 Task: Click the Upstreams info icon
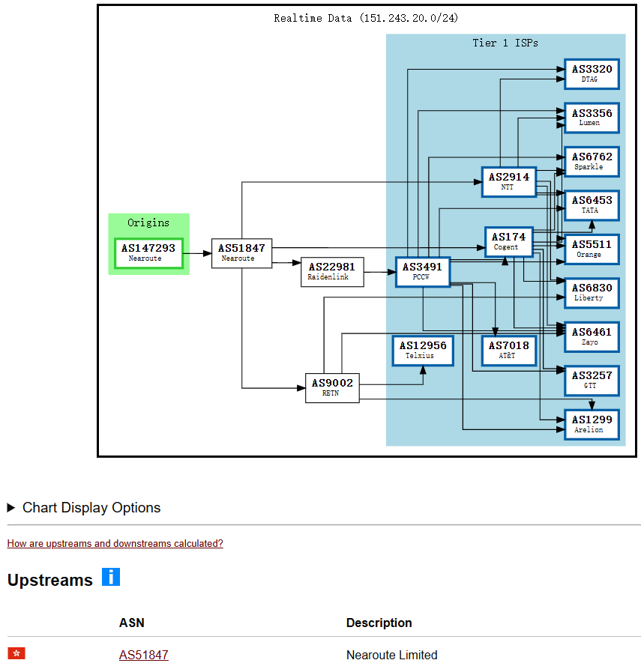111,577
